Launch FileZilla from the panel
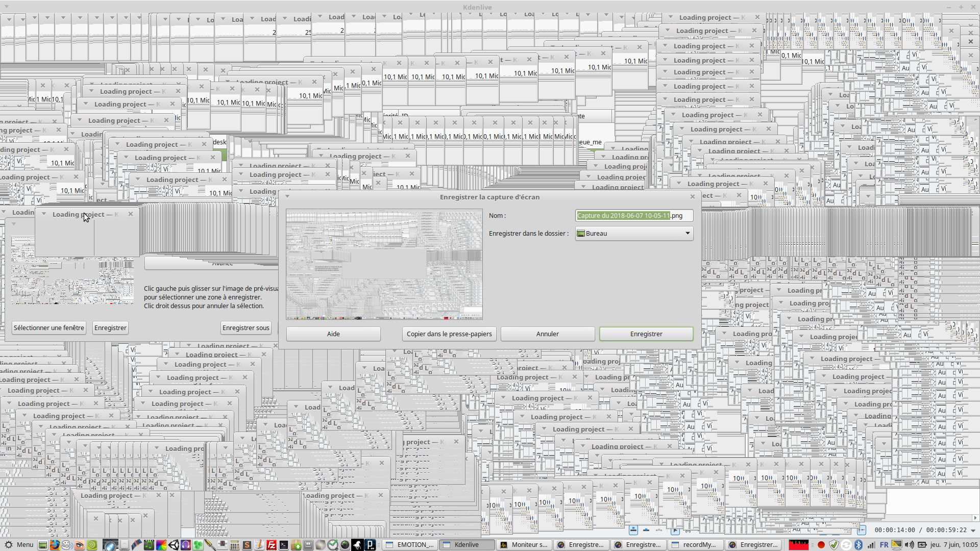 (272, 545)
